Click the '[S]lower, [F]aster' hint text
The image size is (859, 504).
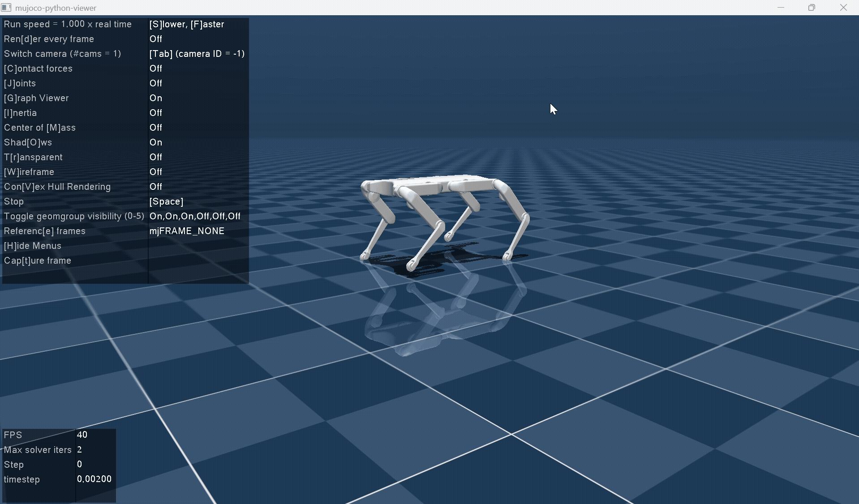[187, 24]
